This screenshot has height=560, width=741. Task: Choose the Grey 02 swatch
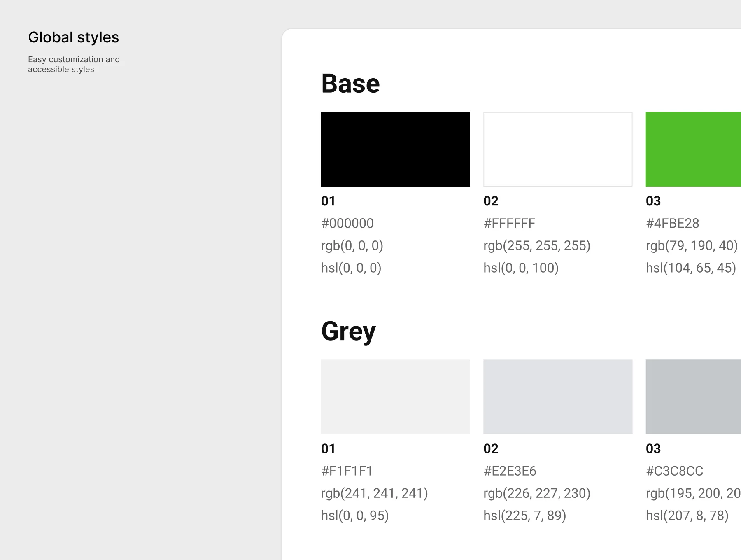click(558, 397)
